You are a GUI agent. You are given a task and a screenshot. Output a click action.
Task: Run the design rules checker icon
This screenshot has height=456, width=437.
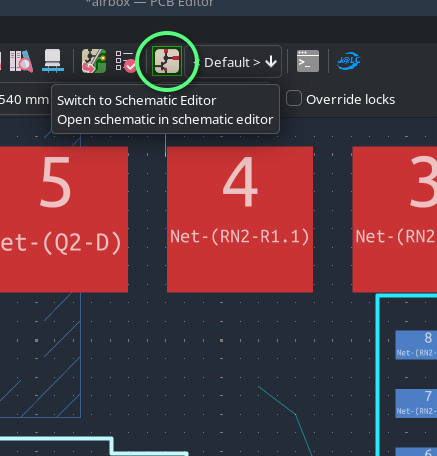(125, 61)
